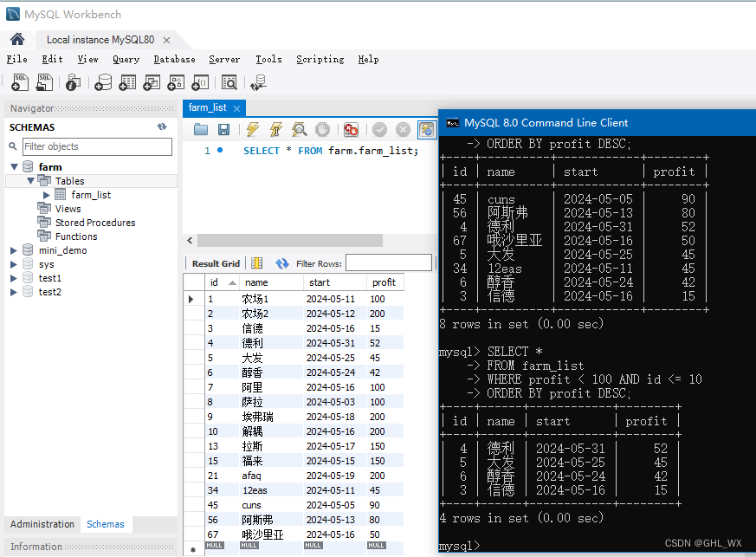Select cell containing 哦沙里亚
The height and width of the screenshot is (557, 756).
[x=271, y=534]
